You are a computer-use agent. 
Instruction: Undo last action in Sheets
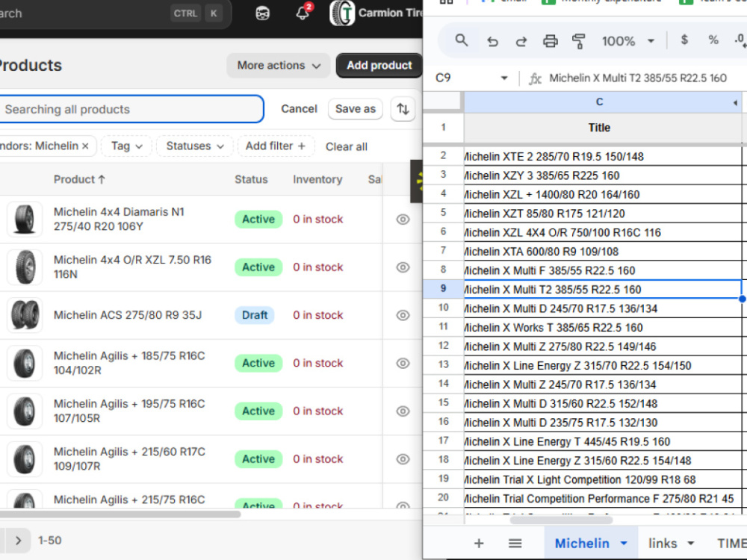tap(492, 41)
